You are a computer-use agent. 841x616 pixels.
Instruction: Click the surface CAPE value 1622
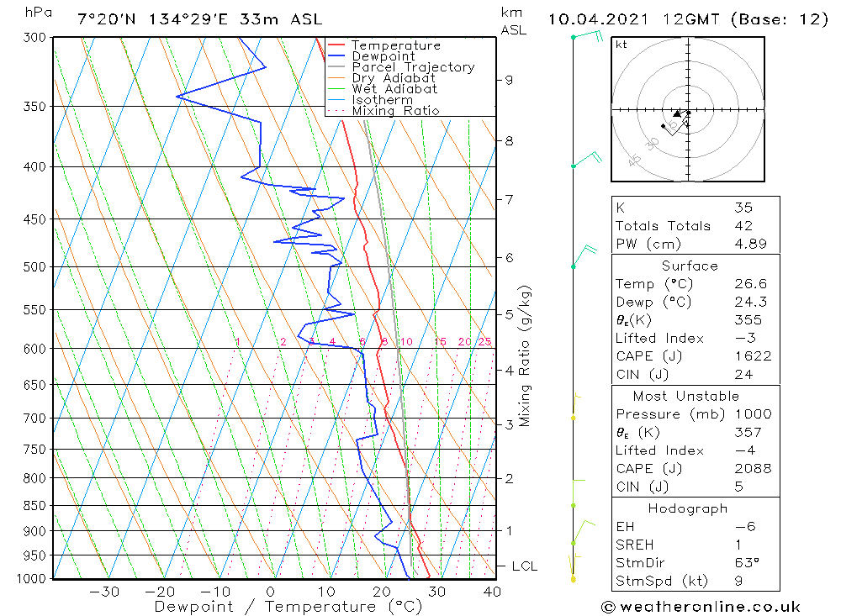click(753, 356)
